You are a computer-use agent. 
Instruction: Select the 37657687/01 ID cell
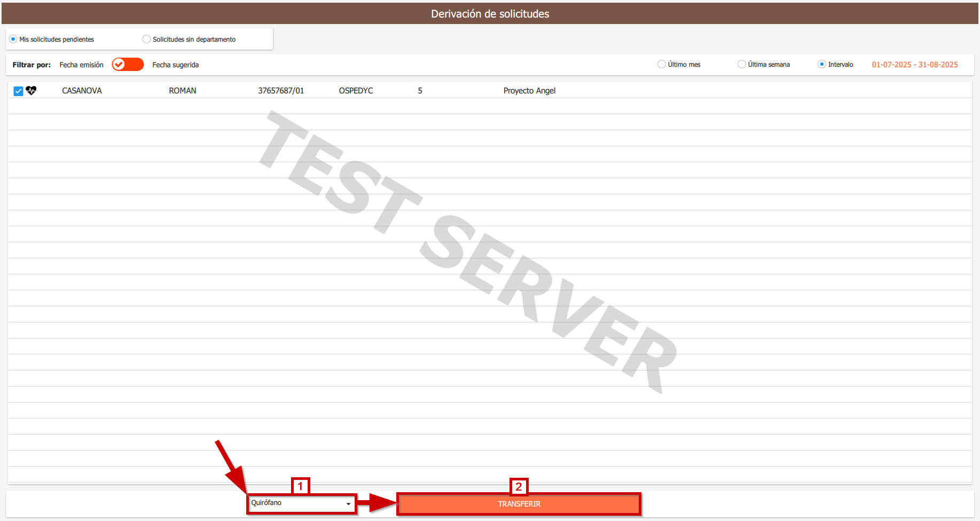tap(281, 91)
